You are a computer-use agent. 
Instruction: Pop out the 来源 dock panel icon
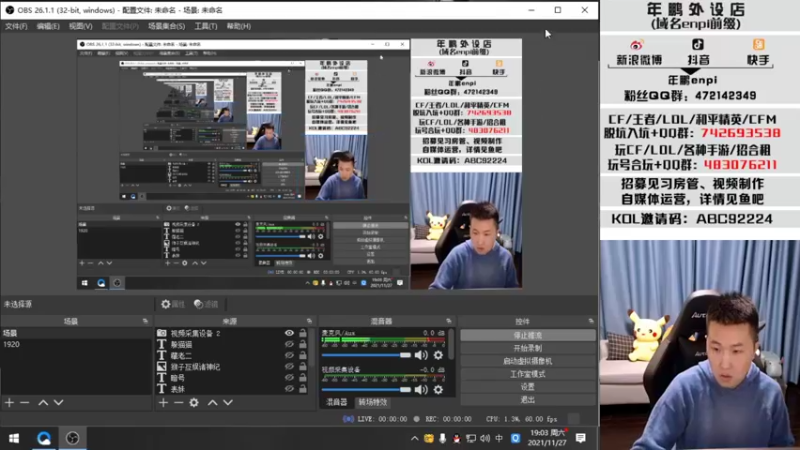point(309,321)
